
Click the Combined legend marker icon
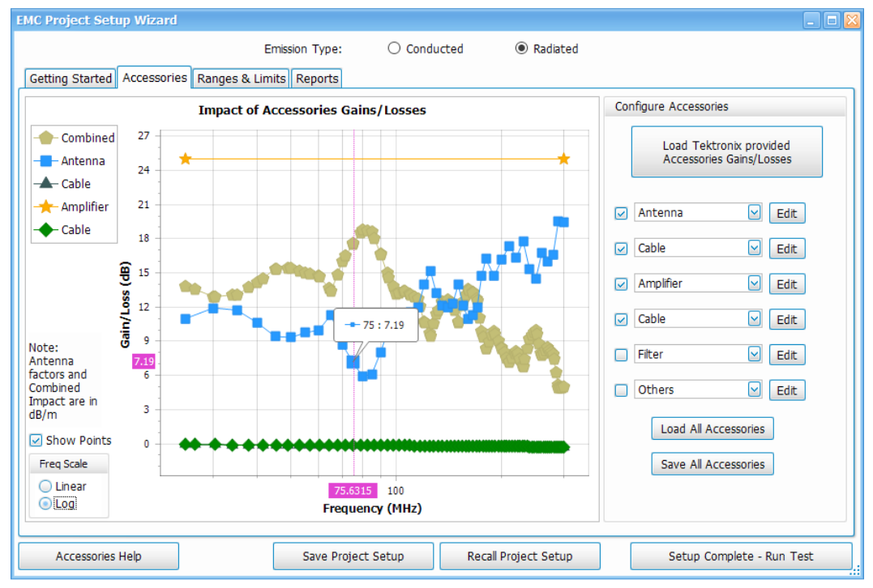[46, 138]
